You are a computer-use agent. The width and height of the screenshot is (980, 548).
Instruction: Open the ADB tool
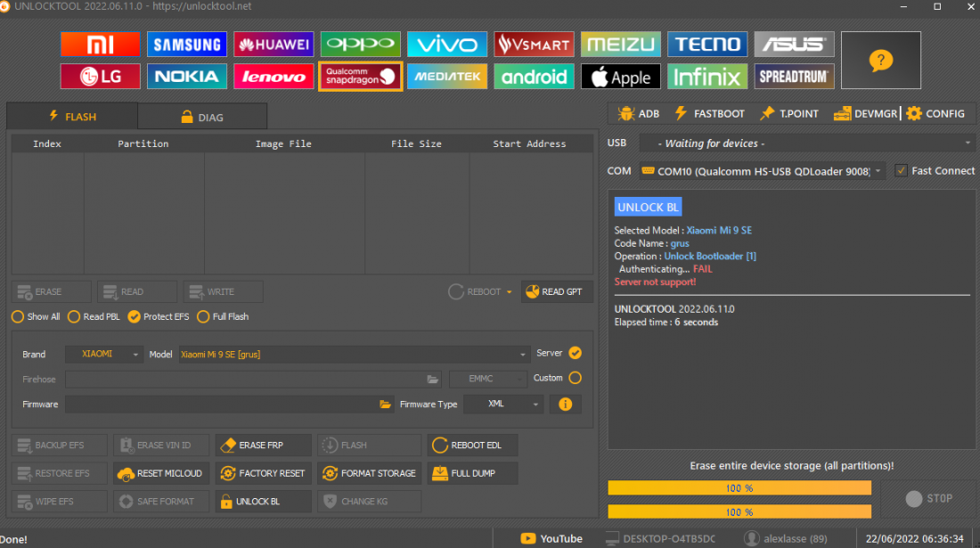coord(638,114)
